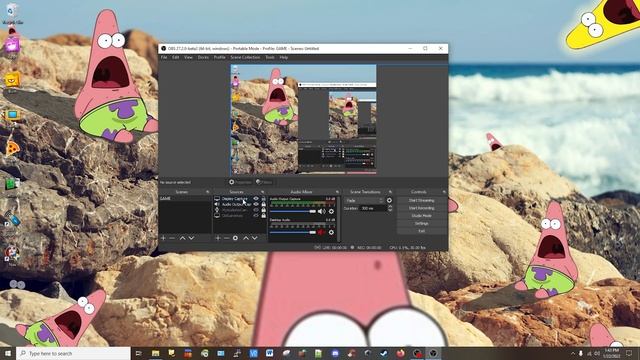Open the Help menu
Screen dimensions: 640x360
[x=284, y=58]
